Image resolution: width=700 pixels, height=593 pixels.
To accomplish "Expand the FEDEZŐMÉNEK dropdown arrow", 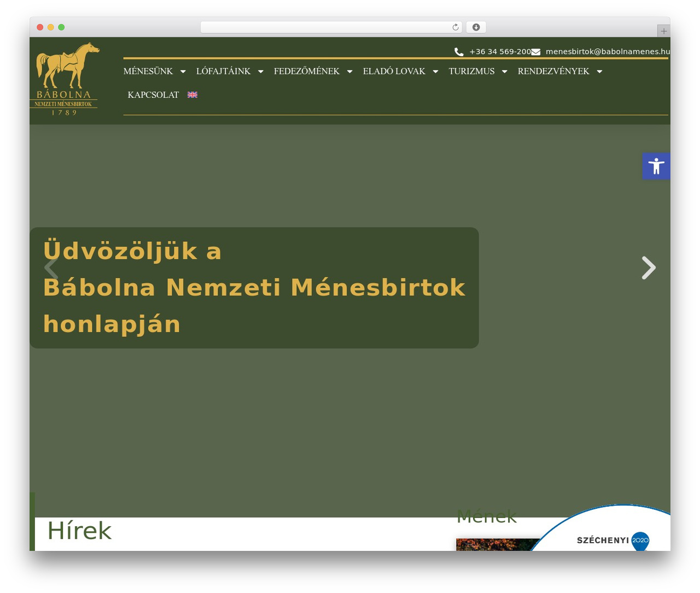I will [x=350, y=72].
